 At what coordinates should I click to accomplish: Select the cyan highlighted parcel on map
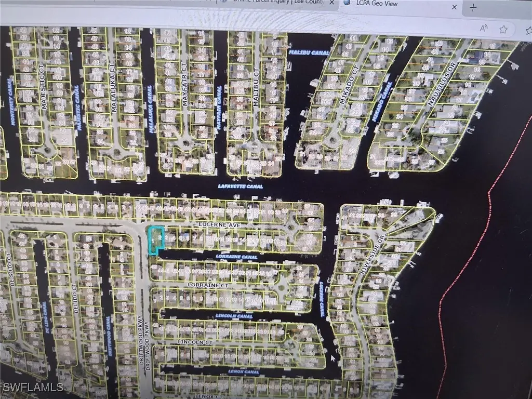pyautogui.click(x=155, y=240)
